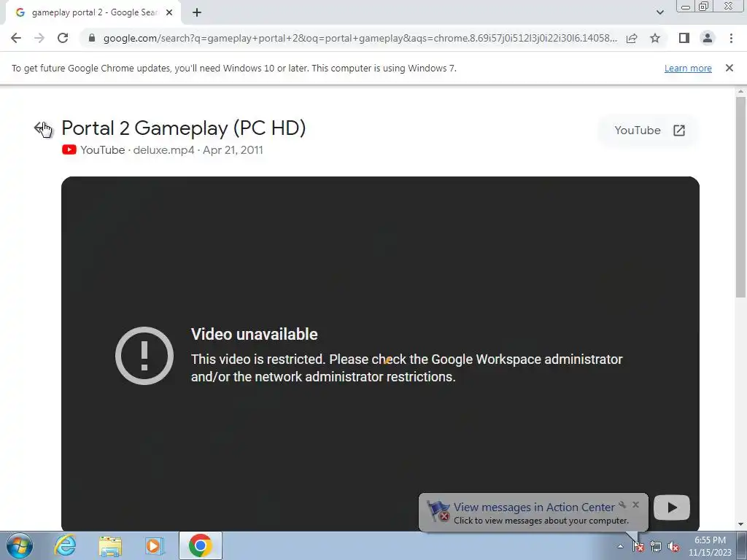
Task: Dismiss the Chrome update info bar
Action: tap(729, 68)
